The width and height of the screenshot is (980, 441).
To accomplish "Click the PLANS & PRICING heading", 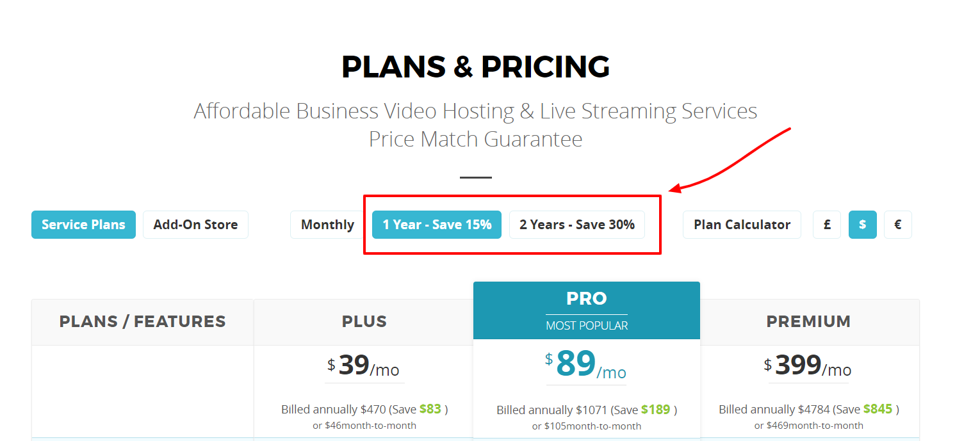I will click(476, 67).
